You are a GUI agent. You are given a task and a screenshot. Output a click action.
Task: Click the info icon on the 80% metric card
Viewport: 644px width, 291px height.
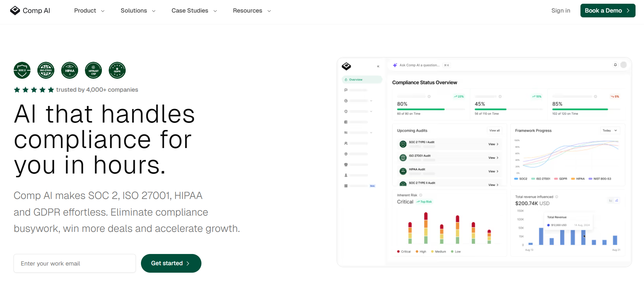(429, 97)
